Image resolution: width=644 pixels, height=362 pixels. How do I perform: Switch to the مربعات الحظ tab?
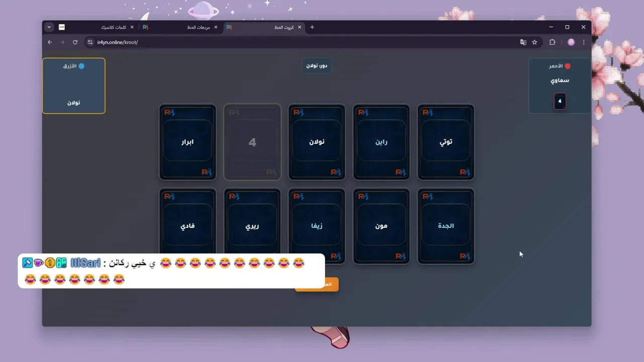click(x=180, y=27)
